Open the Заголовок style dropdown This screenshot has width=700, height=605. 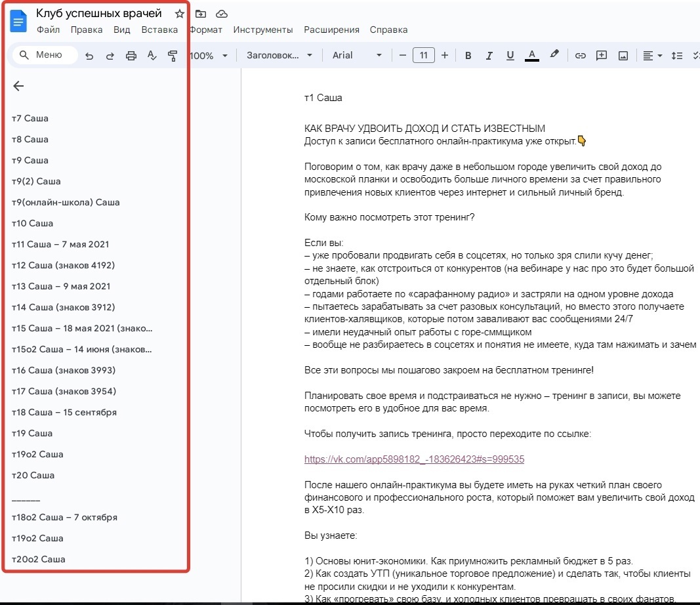pos(279,55)
